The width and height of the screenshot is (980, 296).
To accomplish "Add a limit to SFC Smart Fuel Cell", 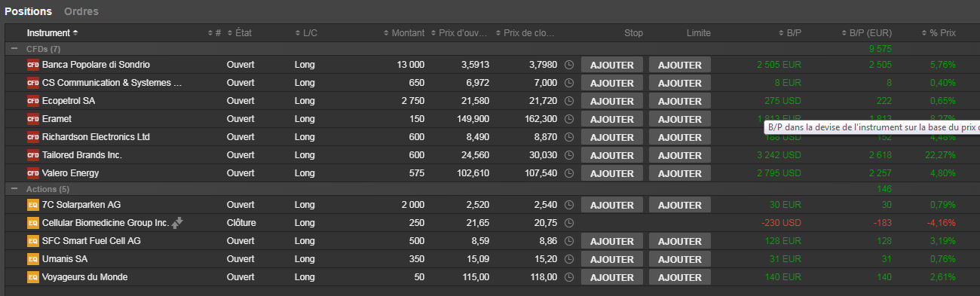I will 680,241.
